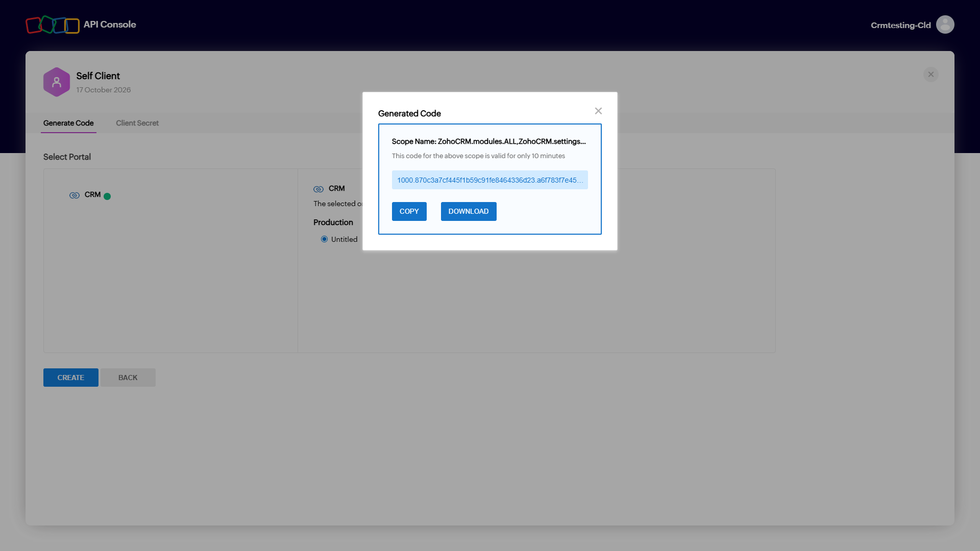Open the user profile avatar
980x551 pixels.
point(945,24)
